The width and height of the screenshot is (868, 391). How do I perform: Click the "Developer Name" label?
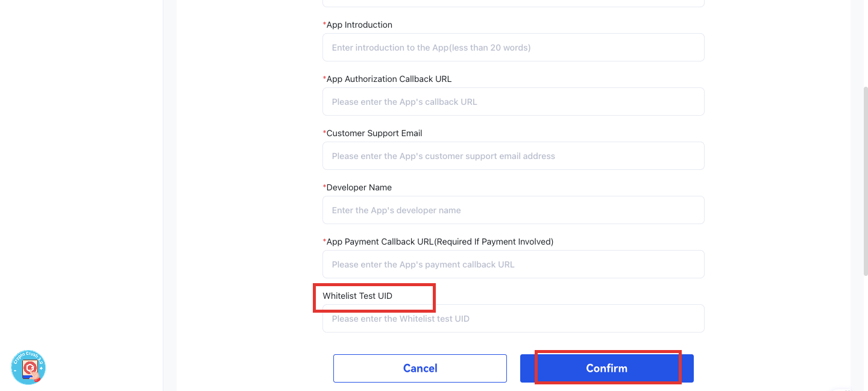(359, 187)
